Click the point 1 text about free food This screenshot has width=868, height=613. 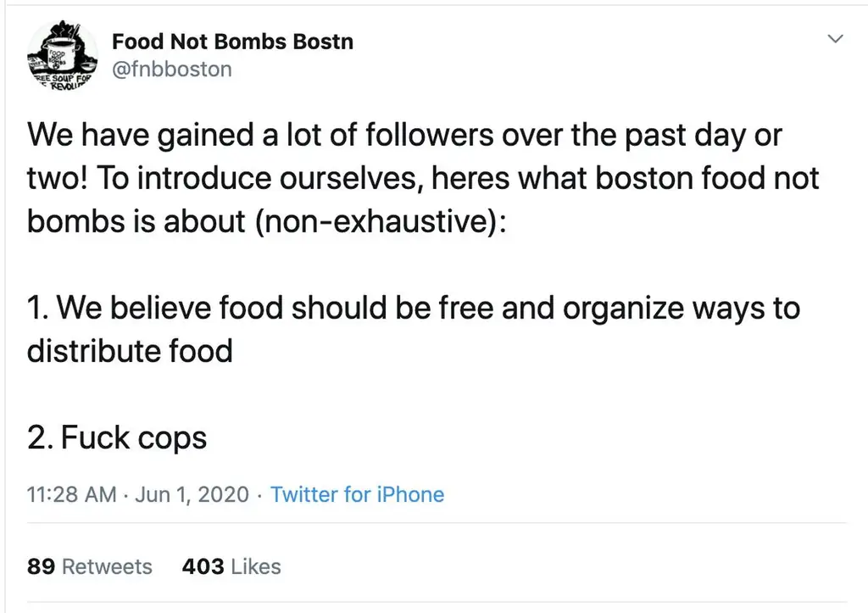[x=414, y=329]
